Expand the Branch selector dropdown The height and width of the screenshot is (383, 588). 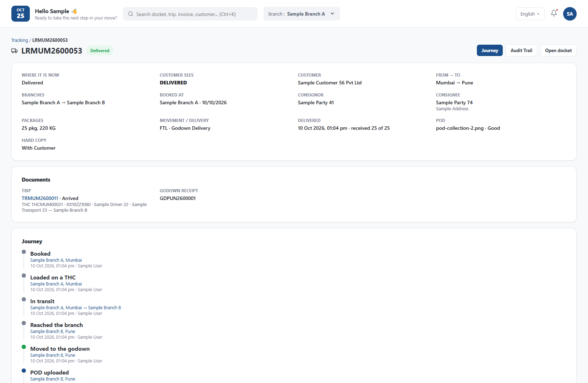click(302, 14)
